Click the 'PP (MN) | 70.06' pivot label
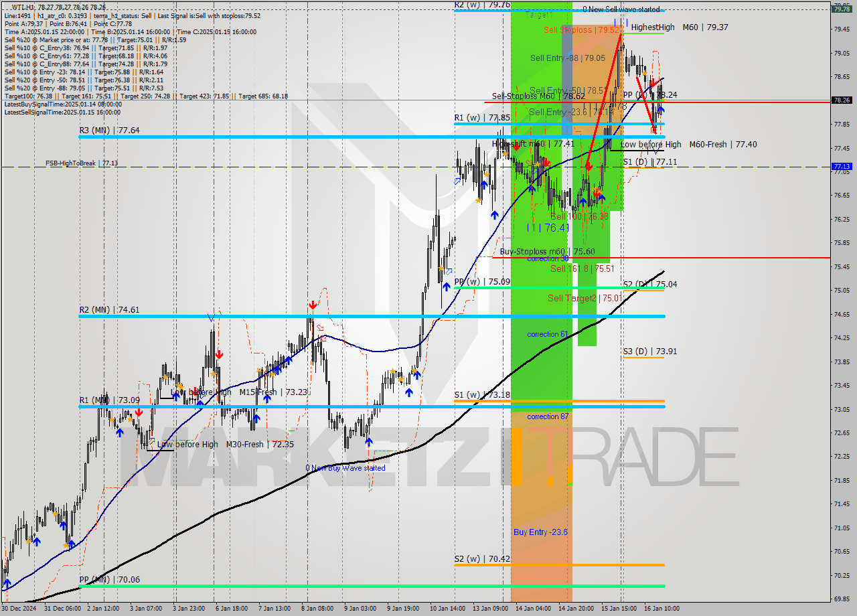The width and height of the screenshot is (857, 616). (x=110, y=580)
